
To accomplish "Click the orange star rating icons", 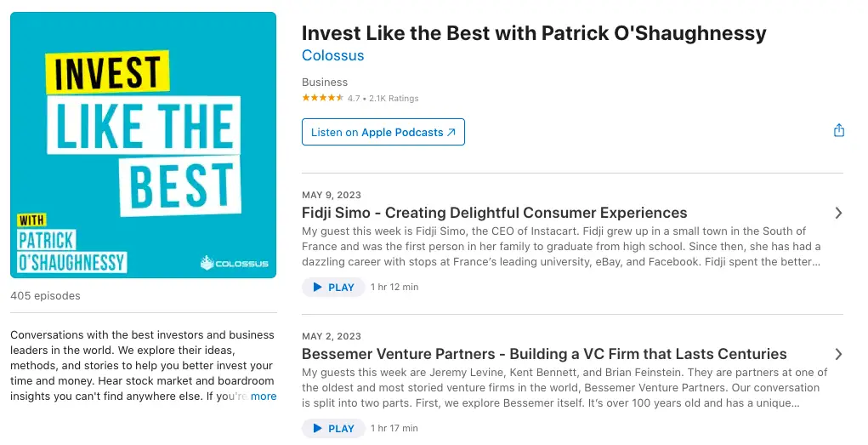I will point(323,98).
